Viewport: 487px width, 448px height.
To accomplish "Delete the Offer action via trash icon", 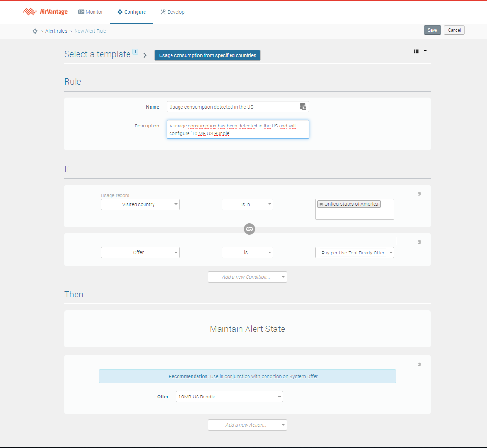I will point(419,364).
